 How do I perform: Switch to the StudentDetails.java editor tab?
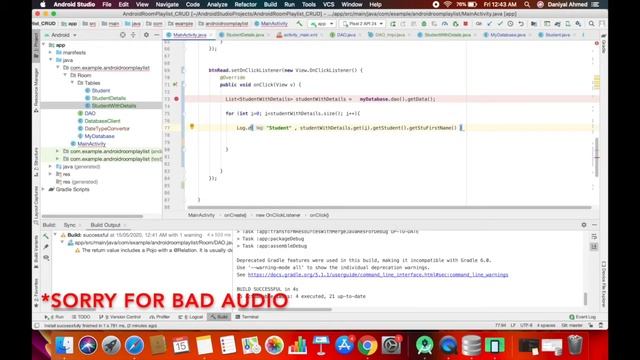click(244, 35)
